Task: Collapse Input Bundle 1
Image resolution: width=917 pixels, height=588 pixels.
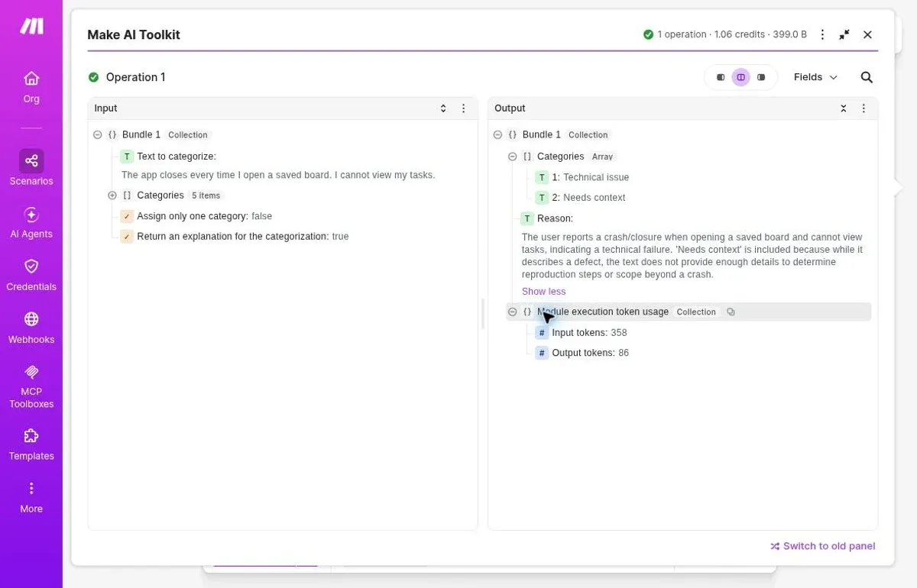Action: [x=98, y=134]
